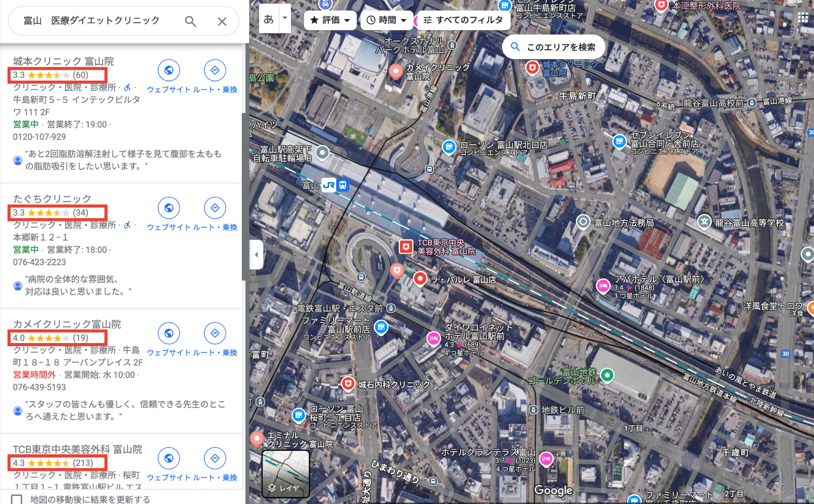The image size is (814, 504).
Task: Open TCB東京中央美容外科 富山院 result title
Action: click(78, 449)
